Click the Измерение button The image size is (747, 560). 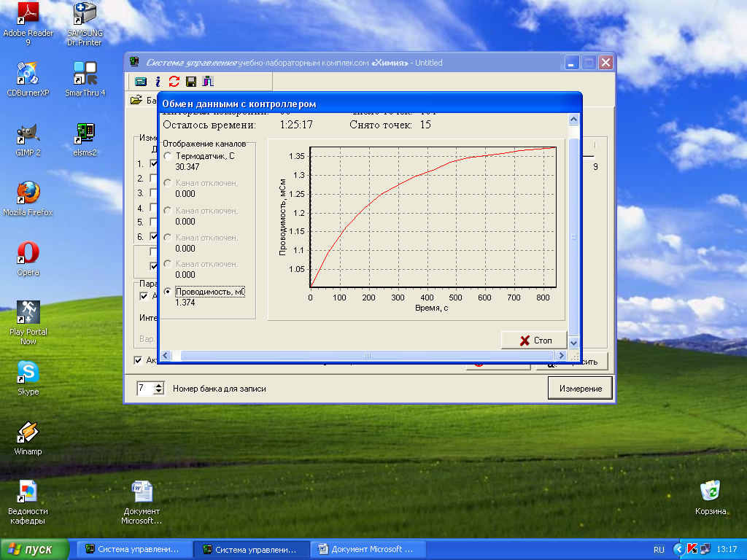tap(580, 388)
